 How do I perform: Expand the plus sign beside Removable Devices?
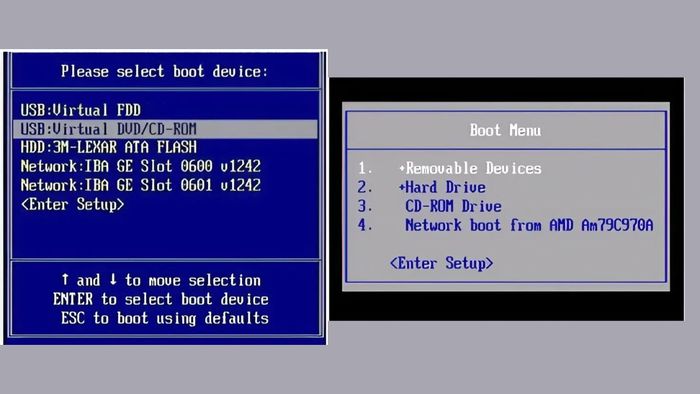pyautogui.click(x=402, y=168)
